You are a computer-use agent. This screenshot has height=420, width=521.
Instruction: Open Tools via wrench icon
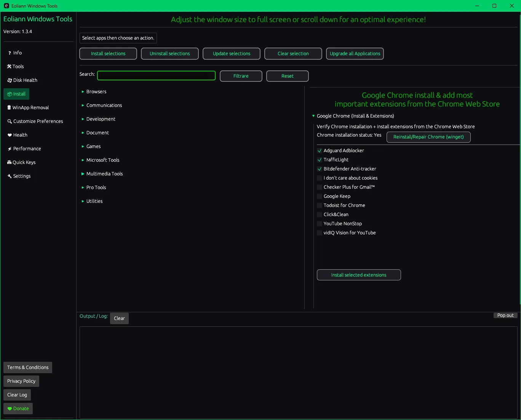point(9,67)
